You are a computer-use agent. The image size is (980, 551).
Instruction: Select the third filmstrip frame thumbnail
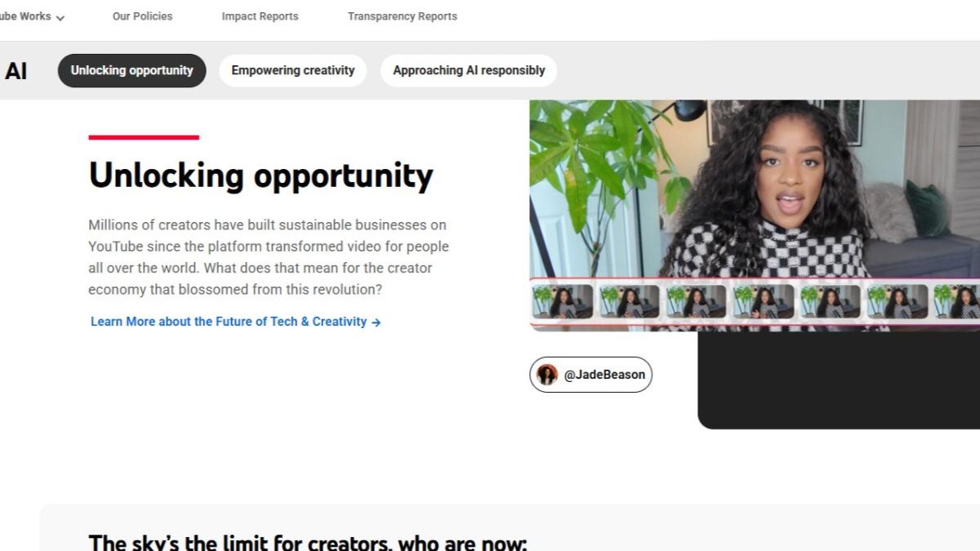696,301
